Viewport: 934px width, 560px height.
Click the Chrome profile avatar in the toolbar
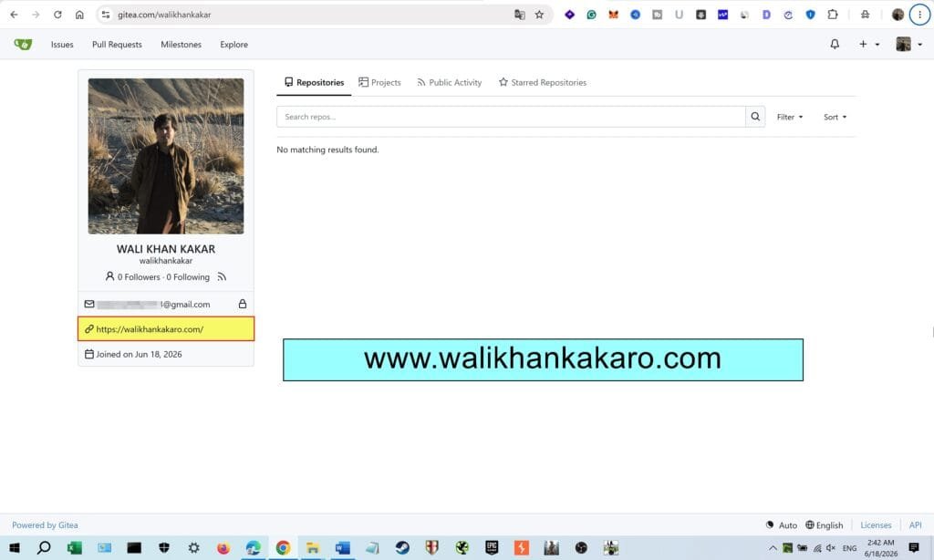[898, 15]
